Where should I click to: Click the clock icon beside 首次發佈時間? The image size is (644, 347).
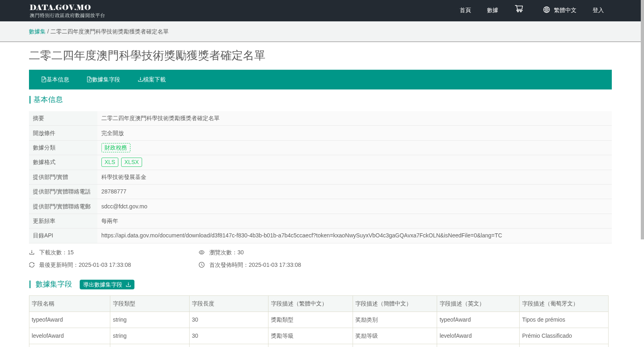[x=202, y=265]
